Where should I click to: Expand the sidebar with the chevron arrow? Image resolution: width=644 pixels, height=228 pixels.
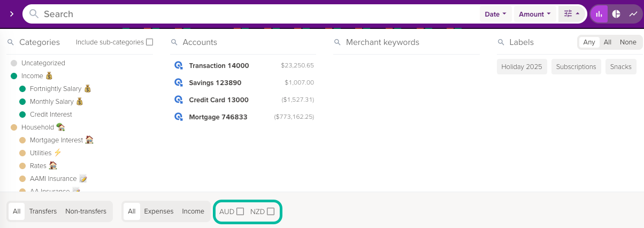[x=11, y=14]
